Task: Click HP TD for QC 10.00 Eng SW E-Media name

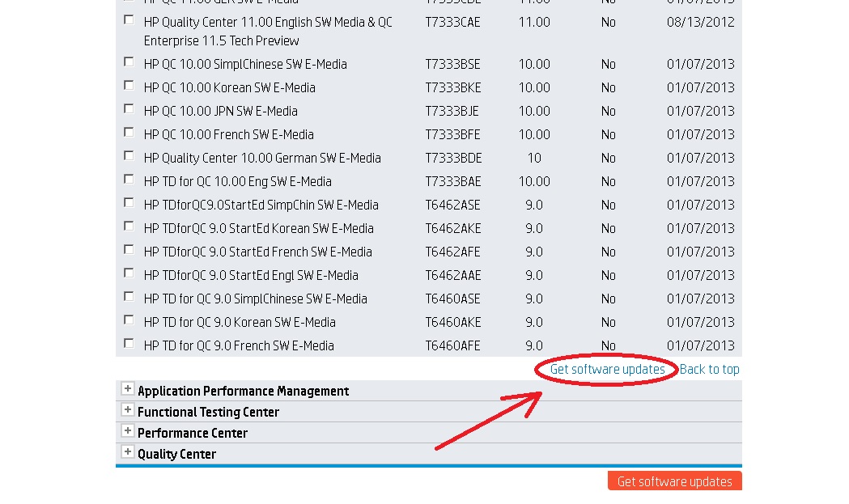Action: [x=238, y=181]
